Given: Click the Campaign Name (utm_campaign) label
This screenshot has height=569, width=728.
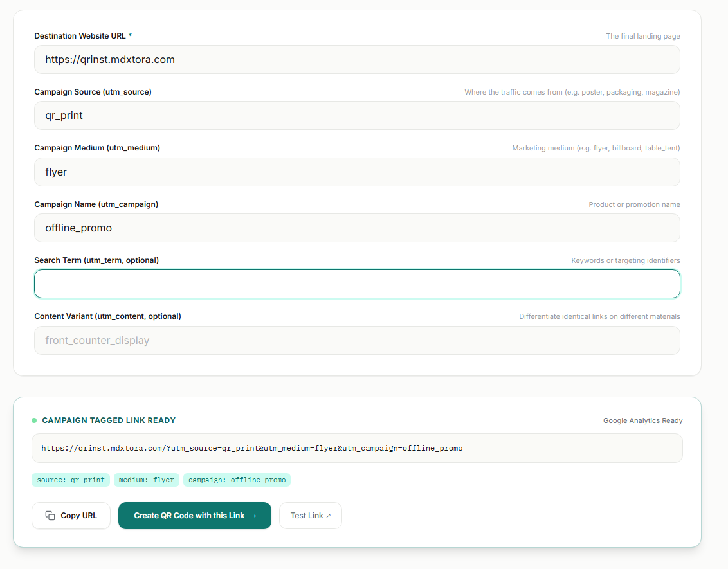Looking at the screenshot, I should pos(96,204).
